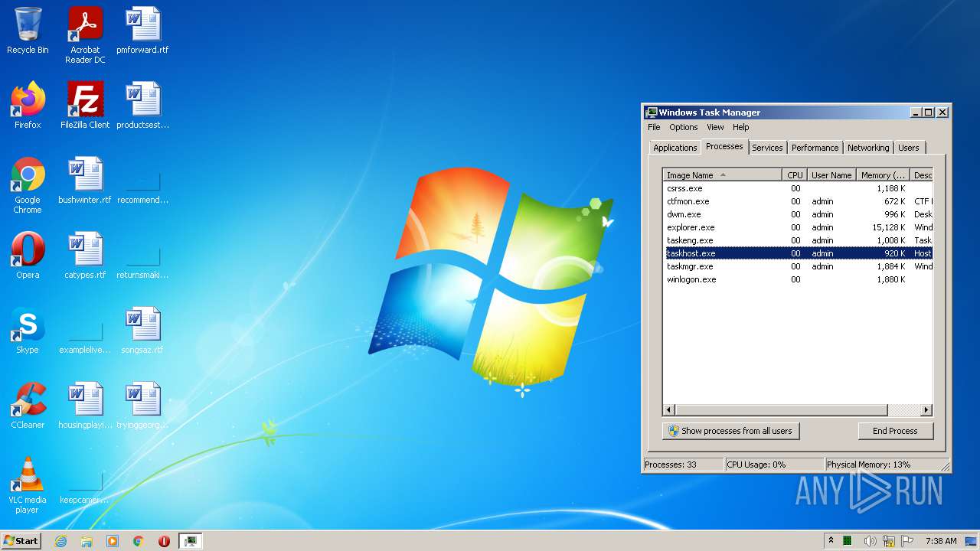Select the taskeng.exe process row
980x551 pixels.
click(798, 240)
